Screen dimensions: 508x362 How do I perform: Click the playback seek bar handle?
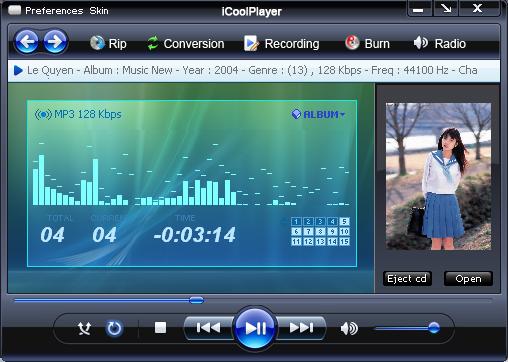[196, 300]
